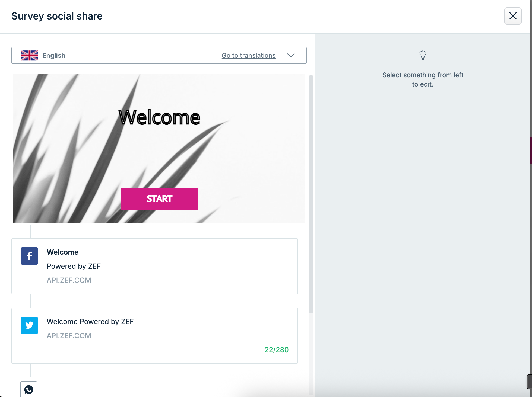Click the Select something from left hint
Image resolution: width=532 pixels, height=397 pixels.
[423, 79]
